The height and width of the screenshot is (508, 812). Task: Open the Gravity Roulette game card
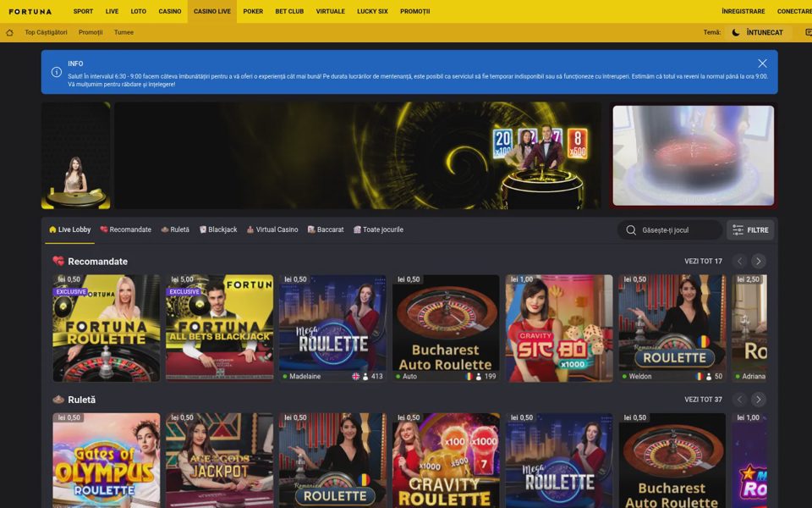tap(446, 461)
